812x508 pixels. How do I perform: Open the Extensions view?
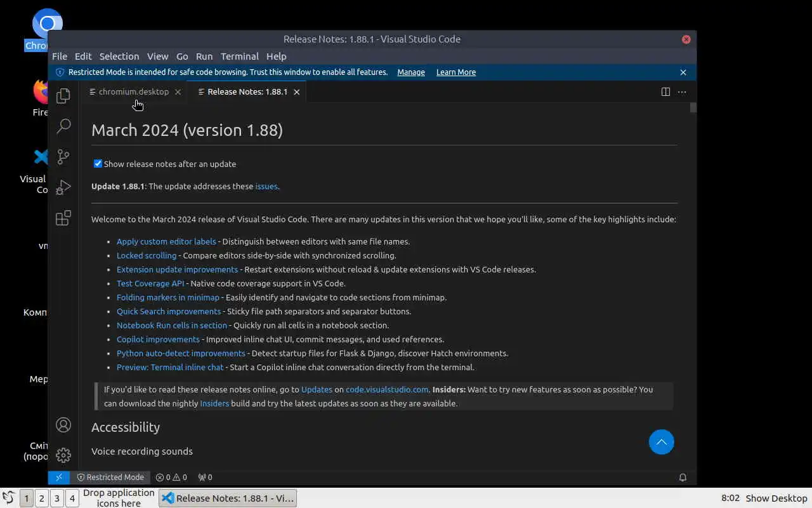[x=63, y=218]
